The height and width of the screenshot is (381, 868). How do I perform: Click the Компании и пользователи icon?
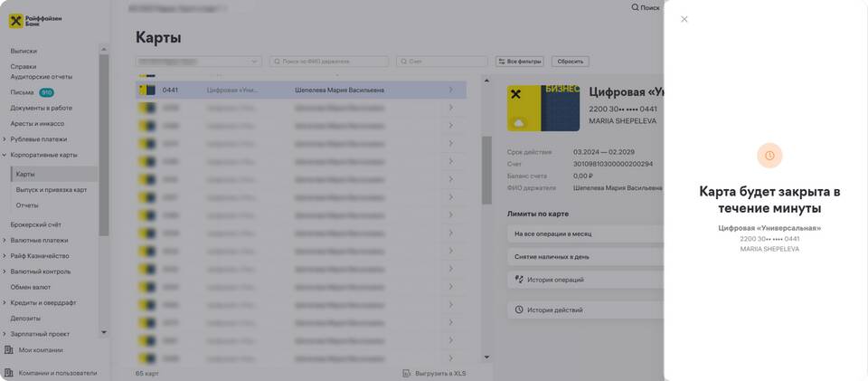tap(9, 372)
